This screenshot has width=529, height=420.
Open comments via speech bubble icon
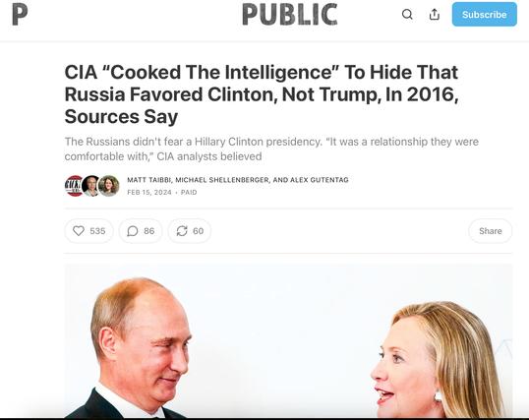pyautogui.click(x=132, y=231)
